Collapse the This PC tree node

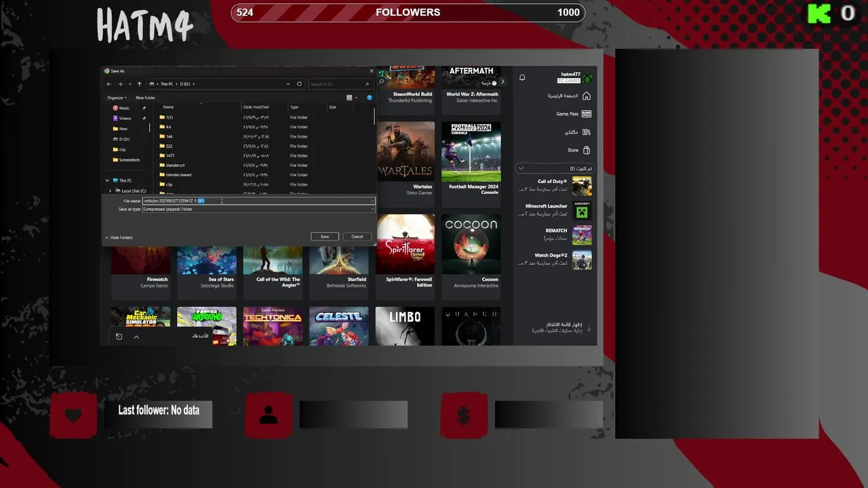click(x=107, y=180)
